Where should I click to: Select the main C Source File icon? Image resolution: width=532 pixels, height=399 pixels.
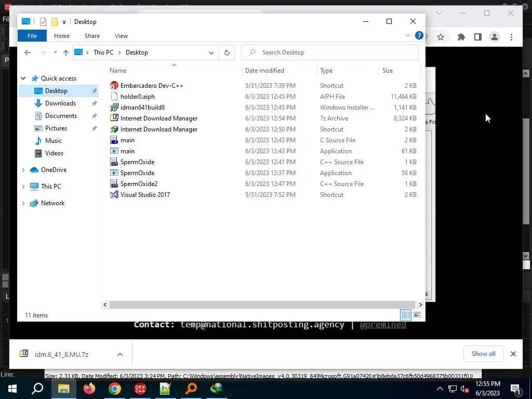coord(114,140)
